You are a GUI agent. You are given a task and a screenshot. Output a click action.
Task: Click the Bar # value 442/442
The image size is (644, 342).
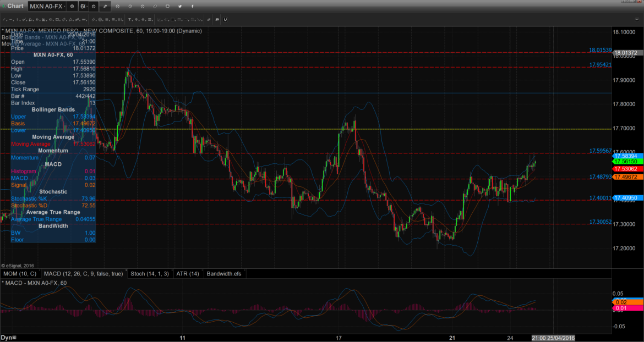coord(85,96)
